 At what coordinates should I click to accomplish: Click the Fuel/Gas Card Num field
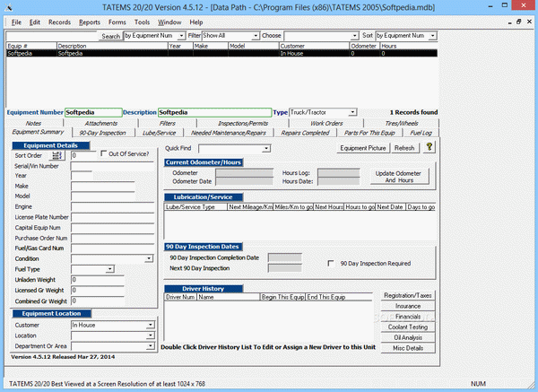pos(113,248)
